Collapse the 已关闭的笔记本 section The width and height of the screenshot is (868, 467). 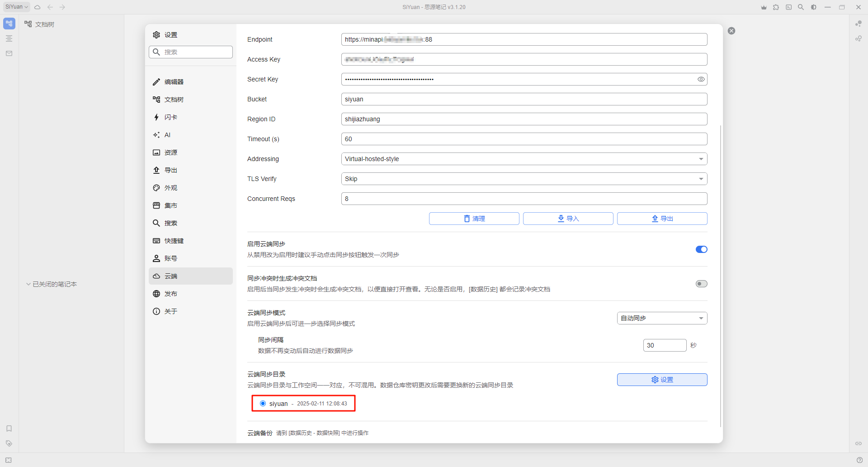click(x=28, y=284)
